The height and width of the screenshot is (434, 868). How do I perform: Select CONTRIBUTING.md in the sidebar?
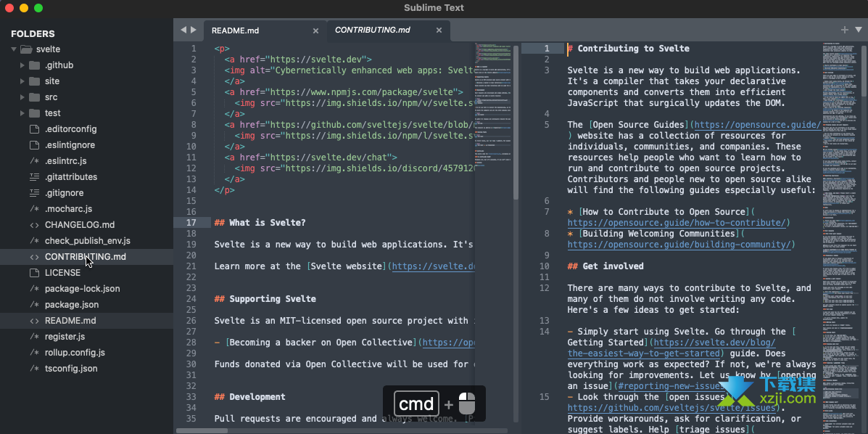(86, 257)
